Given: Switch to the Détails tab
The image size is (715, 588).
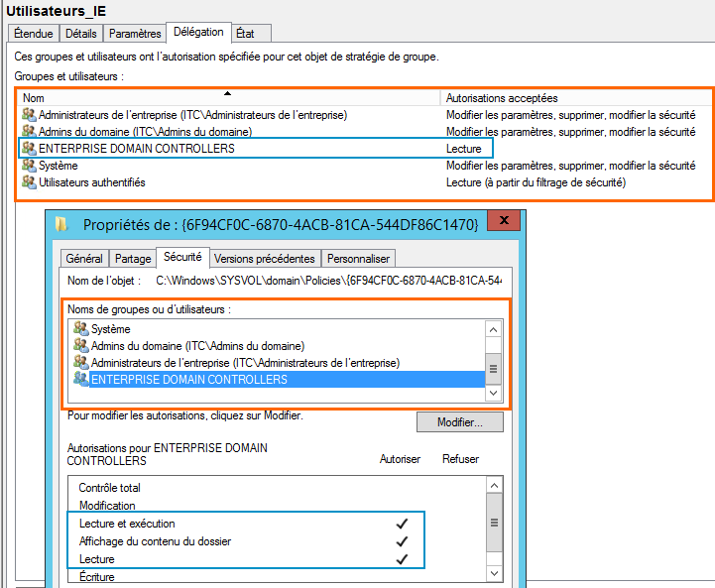Looking at the screenshot, I should click(81, 34).
